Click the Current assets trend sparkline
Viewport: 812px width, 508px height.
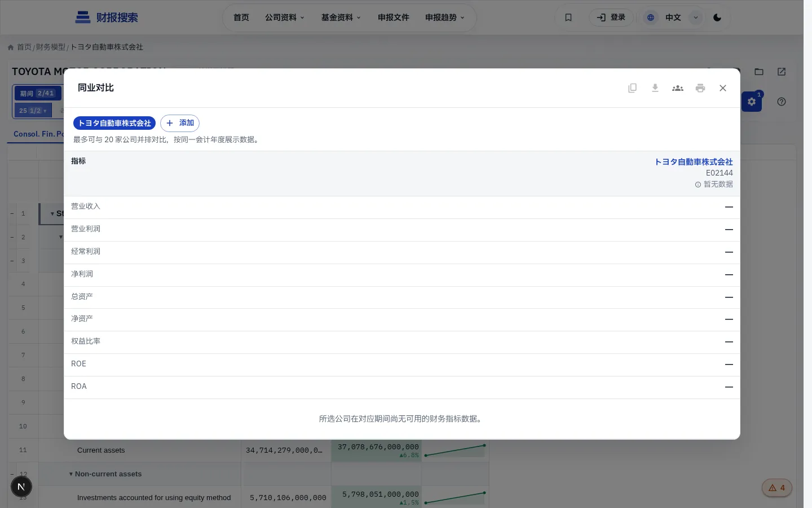point(455,450)
